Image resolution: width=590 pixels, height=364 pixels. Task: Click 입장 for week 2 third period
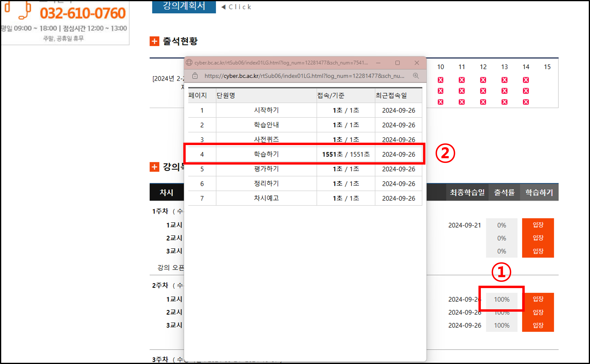coord(538,325)
